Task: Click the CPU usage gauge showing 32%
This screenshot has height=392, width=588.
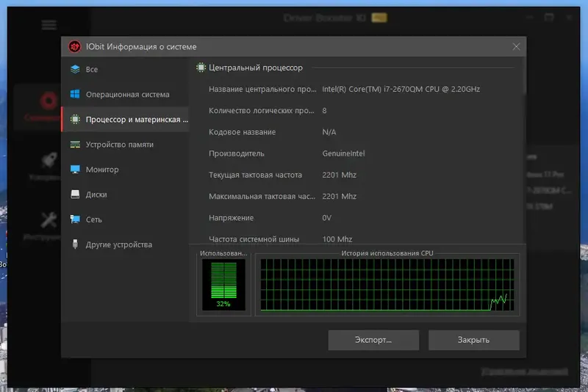Action: point(224,285)
